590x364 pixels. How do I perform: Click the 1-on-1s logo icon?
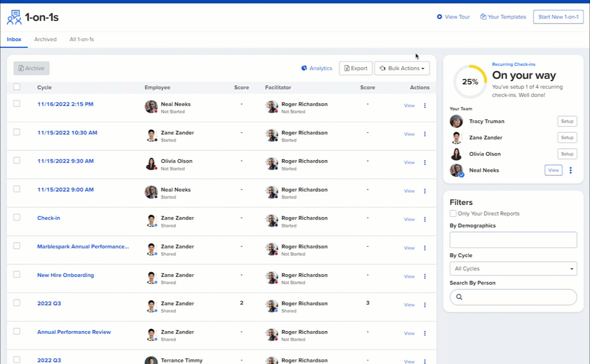coord(14,17)
